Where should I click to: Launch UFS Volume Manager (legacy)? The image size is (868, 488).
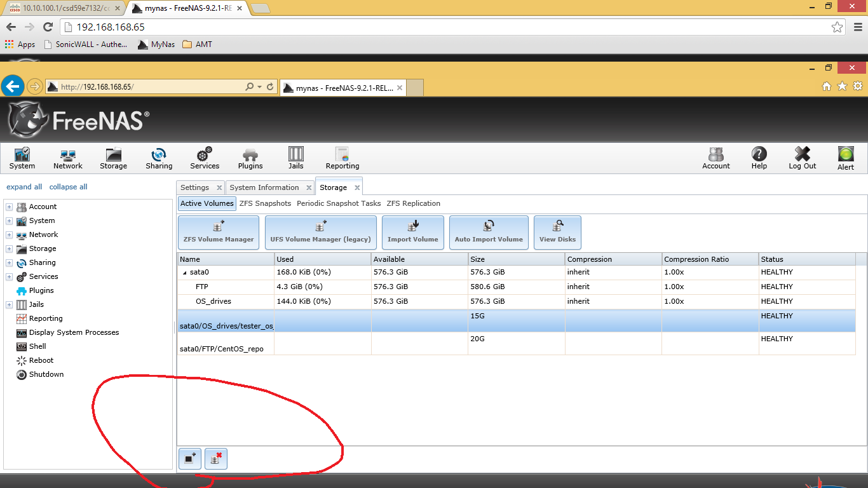coord(321,233)
